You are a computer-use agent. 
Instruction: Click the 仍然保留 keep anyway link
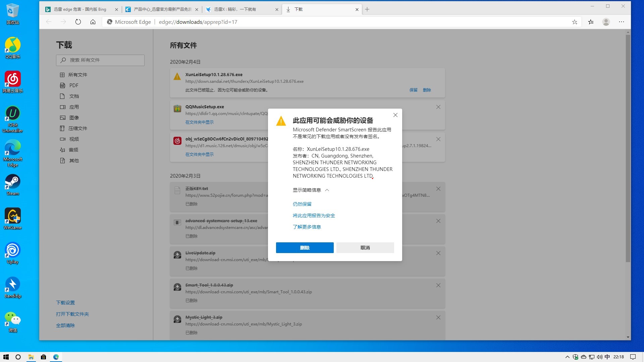pos(302,204)
